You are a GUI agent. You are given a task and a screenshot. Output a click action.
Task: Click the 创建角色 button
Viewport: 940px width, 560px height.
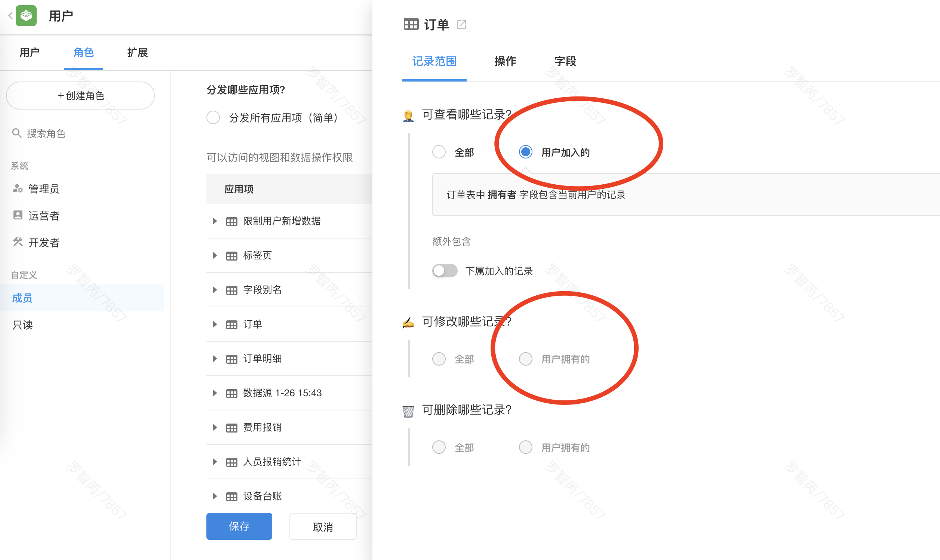click(80, 95)
